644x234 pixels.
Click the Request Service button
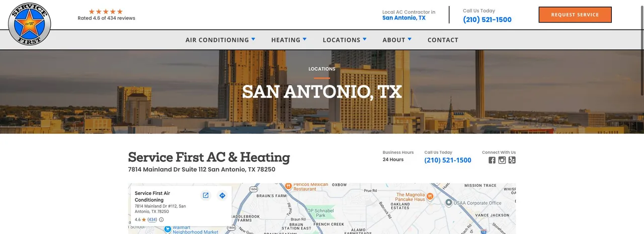coord(575,15)
